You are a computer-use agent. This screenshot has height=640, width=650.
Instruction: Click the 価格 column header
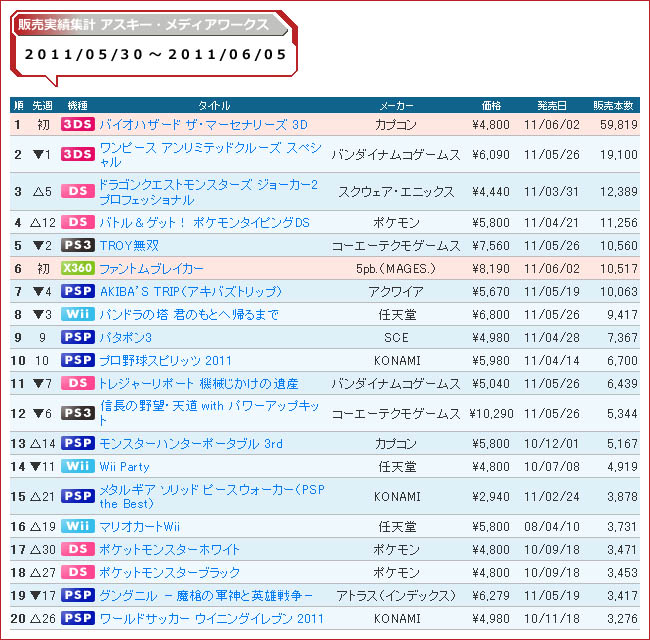491,106
